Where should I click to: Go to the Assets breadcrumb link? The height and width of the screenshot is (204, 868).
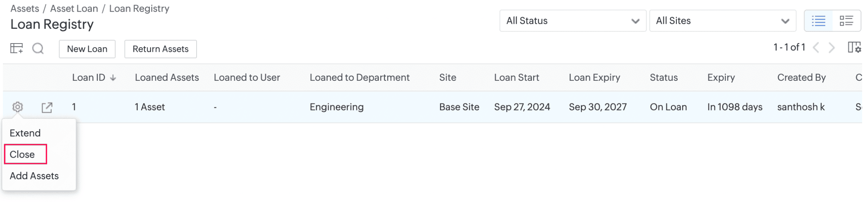click(x=25, y=8)
